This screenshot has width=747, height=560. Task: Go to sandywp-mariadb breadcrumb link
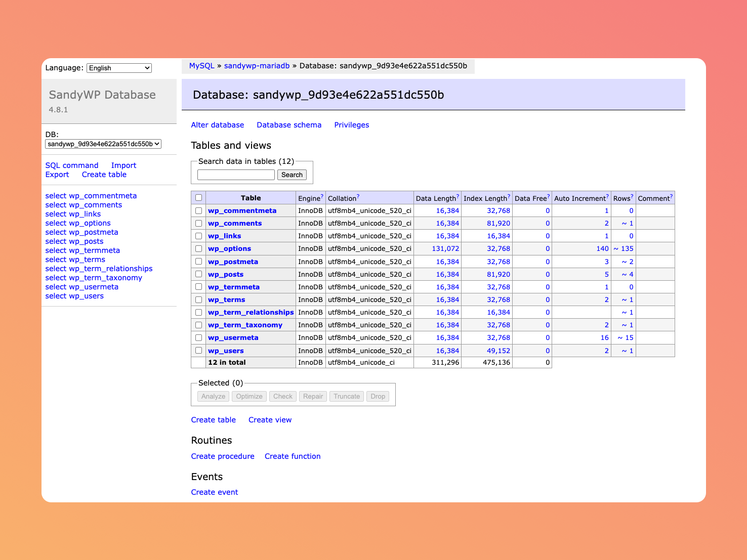click(x=257, y=66)
